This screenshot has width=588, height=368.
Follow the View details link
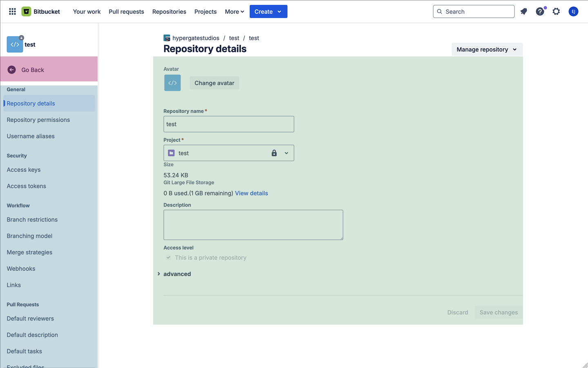tap(252, 193)
